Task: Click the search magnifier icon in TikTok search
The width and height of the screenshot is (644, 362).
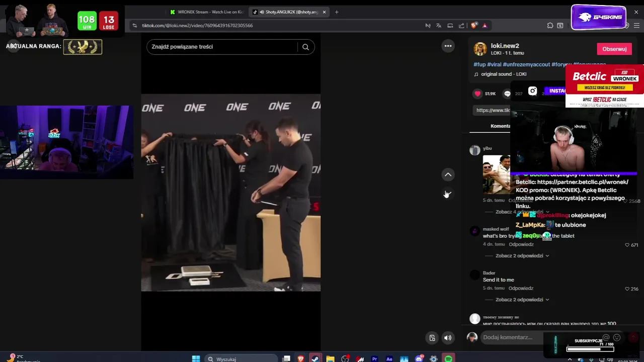Action: click(x=305, y=47)
